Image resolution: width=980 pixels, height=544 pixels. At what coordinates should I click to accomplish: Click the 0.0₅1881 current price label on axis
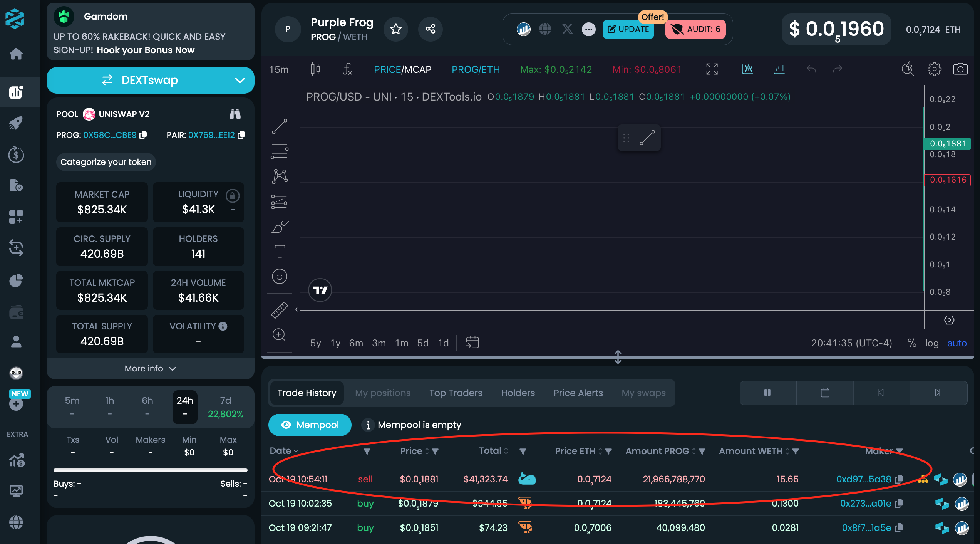coord(947,144)
